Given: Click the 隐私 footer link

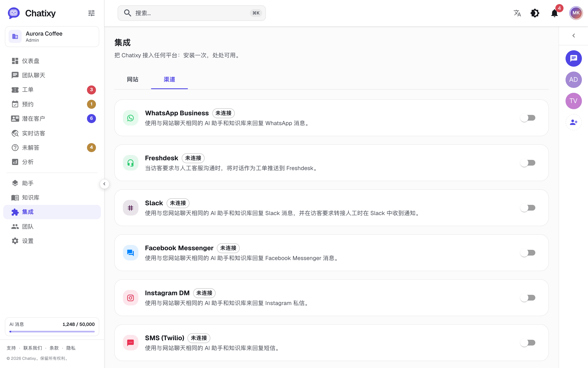Looking at the screenshot, I should [x=71, y=348].
